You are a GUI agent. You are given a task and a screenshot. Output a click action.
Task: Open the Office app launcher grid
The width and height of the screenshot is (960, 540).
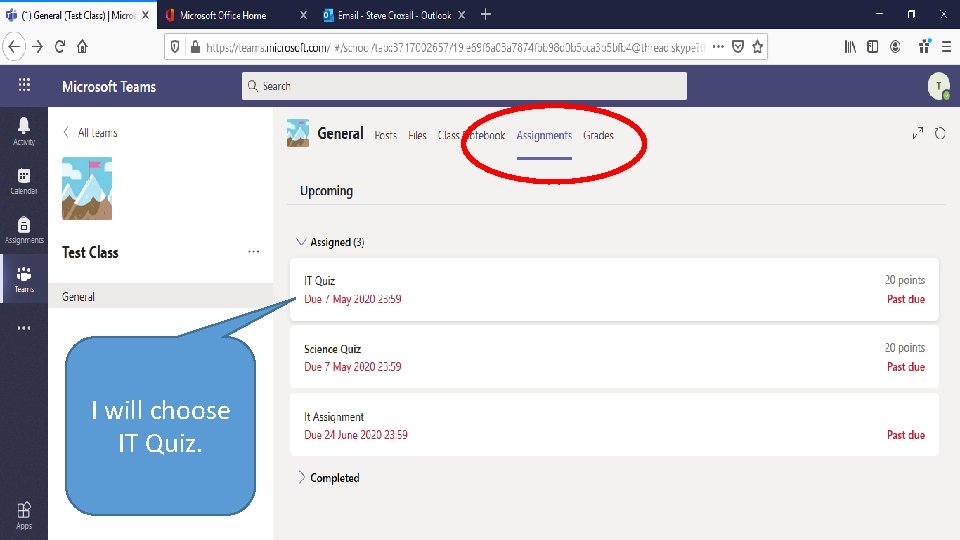click(x=24, y=84)
